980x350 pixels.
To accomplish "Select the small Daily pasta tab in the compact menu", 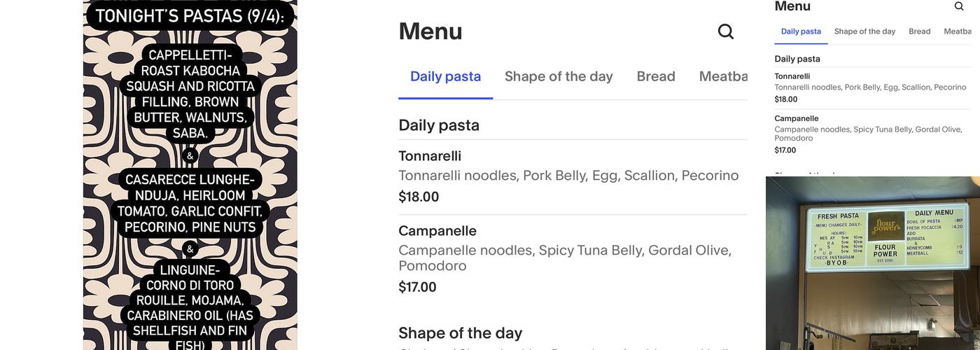I will 801,31.
